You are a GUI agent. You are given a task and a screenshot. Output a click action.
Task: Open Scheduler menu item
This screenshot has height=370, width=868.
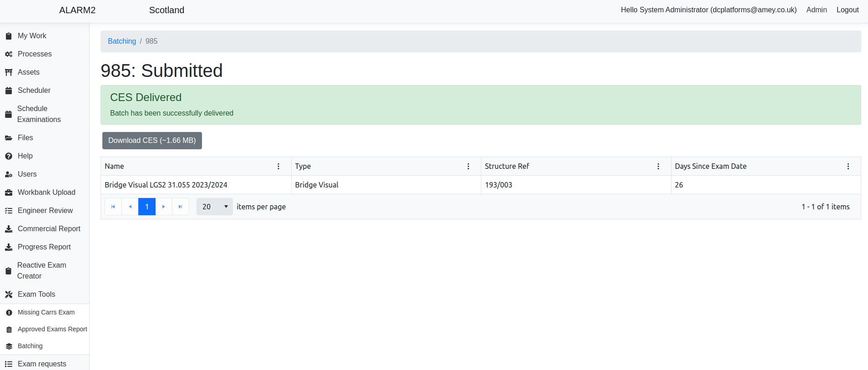[34, 90]
